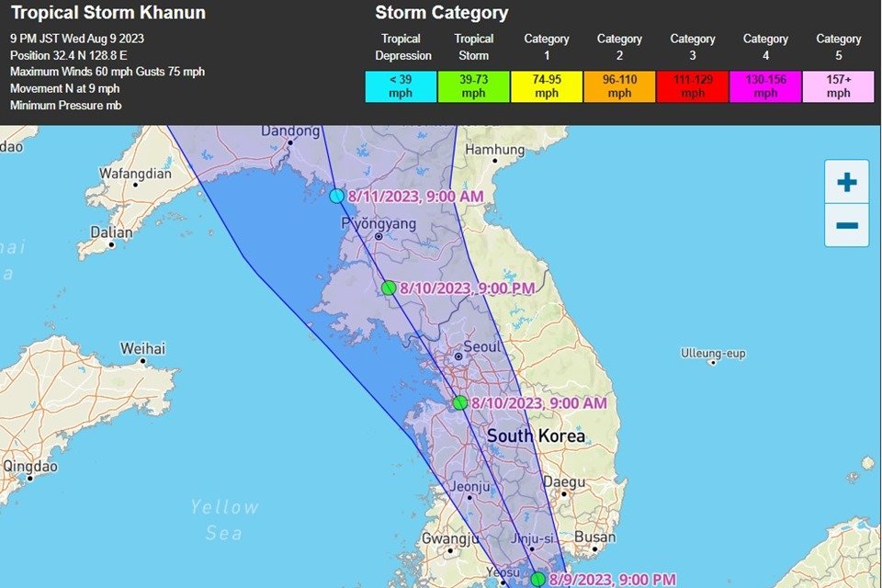Click the 8/9/2023 9:00 PM storm marker
This screenshot has width=882, height=588.
click(x=537, y=579)
